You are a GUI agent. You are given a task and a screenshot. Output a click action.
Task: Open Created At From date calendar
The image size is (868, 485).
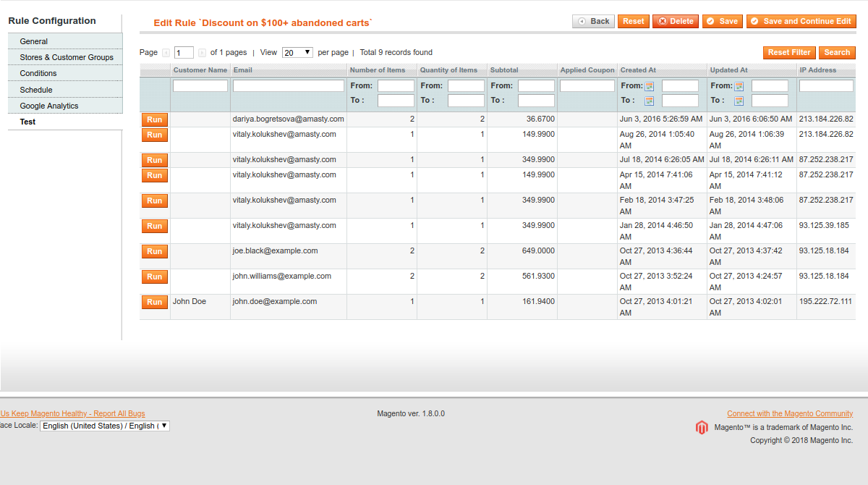(x=650, y=86)
